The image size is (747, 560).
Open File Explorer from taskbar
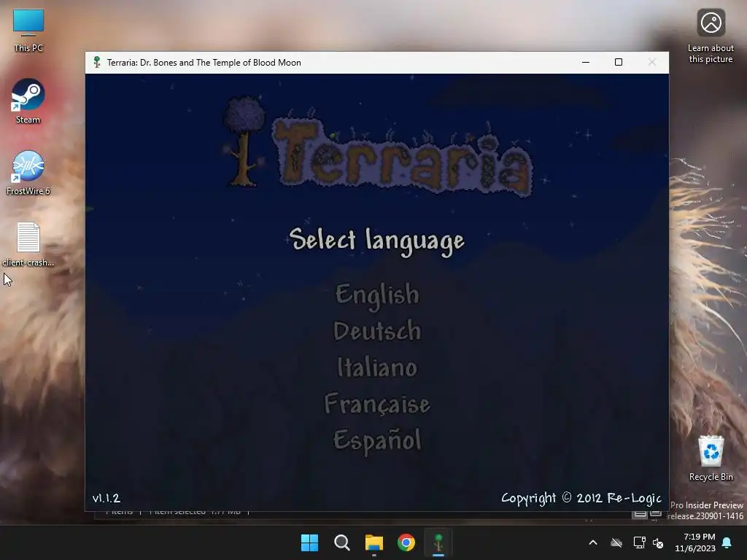(374, 542)
